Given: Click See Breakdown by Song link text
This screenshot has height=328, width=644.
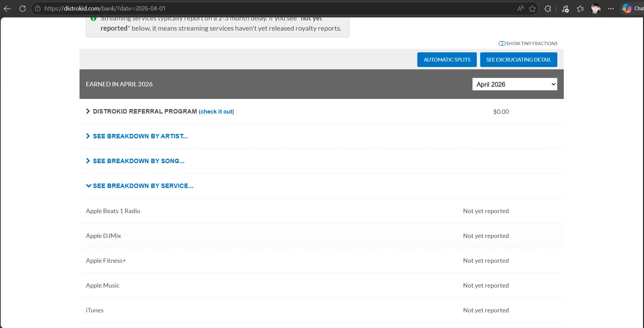Looking at the screenshot, I should pyautogui.click(x=139, y=161).
